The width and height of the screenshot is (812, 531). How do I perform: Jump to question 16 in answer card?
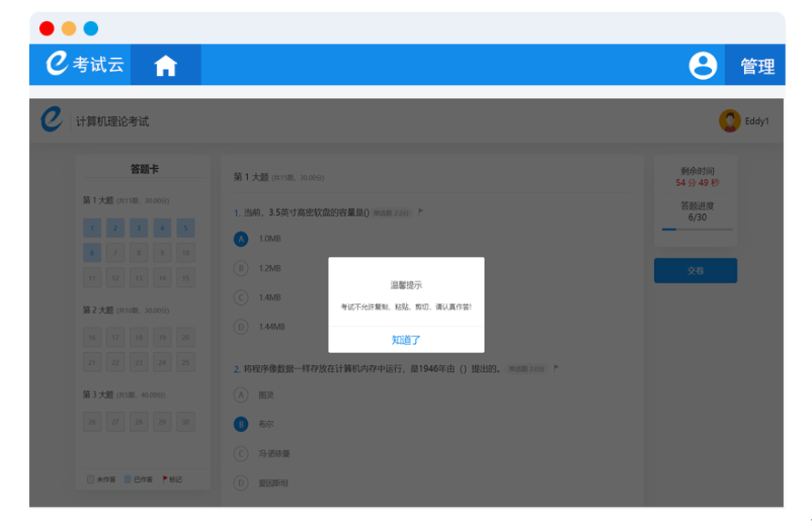(92, 338)
